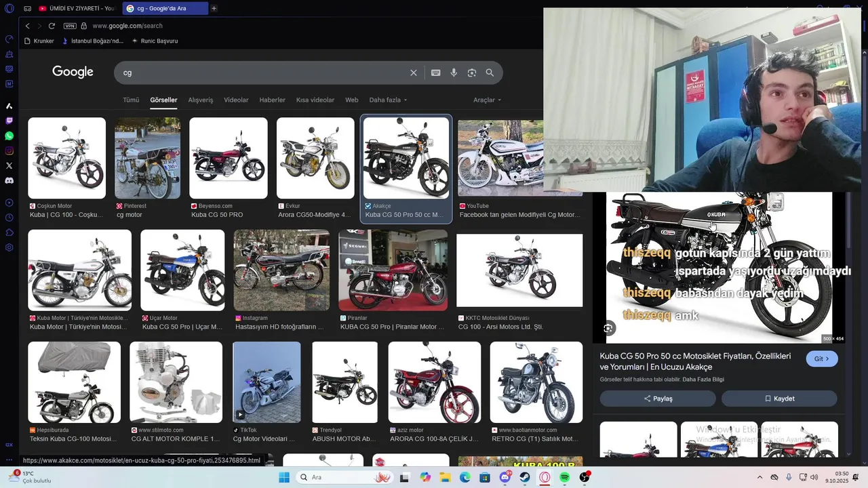Open Steam from the taskbar
This screenshot has width=868, height=488.
[525, 477]
